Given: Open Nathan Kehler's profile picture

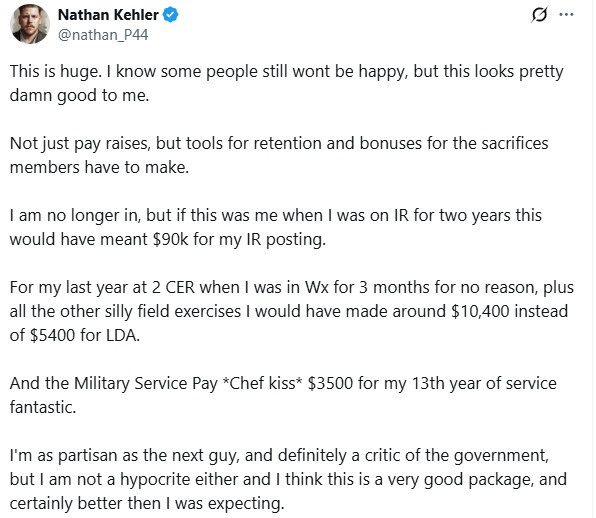Looking at the screenshot, I should (x=30, y=24).
